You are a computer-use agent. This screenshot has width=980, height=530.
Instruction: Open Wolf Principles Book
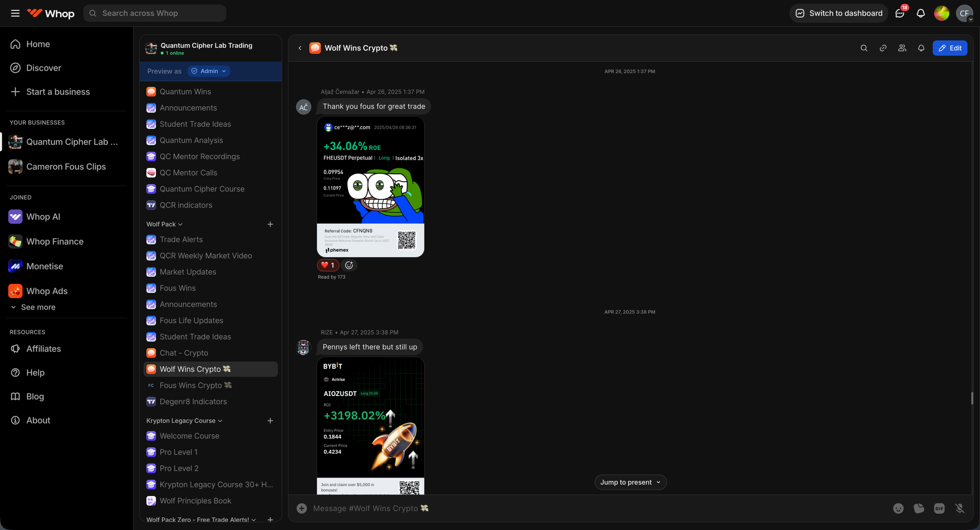click(211, 501)
